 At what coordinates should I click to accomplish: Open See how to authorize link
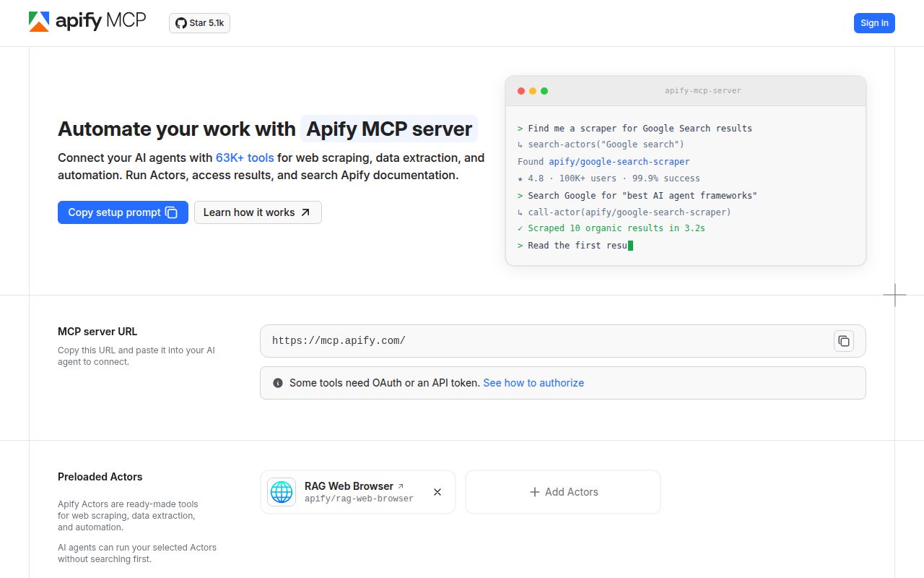point(533,383)
